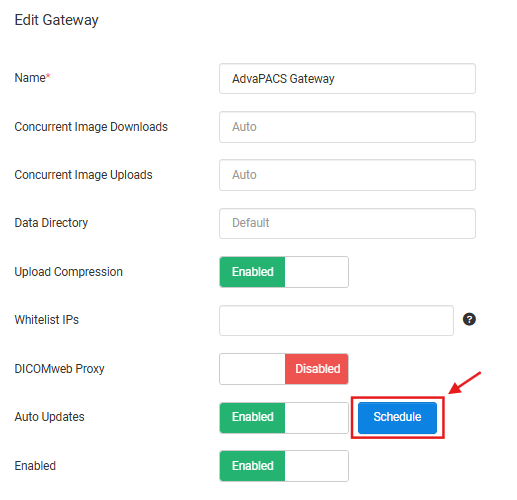
Task: Enable the DICOMweb Proxy switch
Action: [x=284, y=369]
